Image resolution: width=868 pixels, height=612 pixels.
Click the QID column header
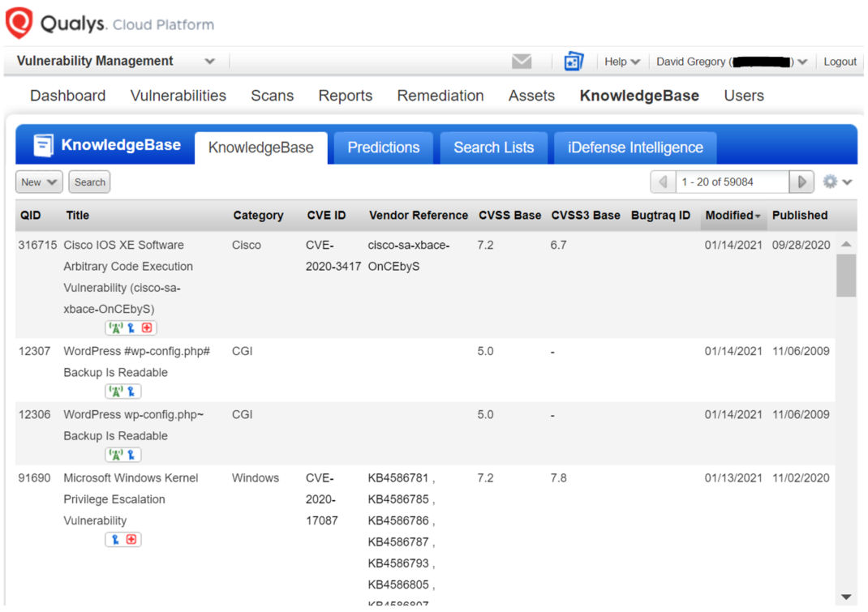tap(31, 216)
